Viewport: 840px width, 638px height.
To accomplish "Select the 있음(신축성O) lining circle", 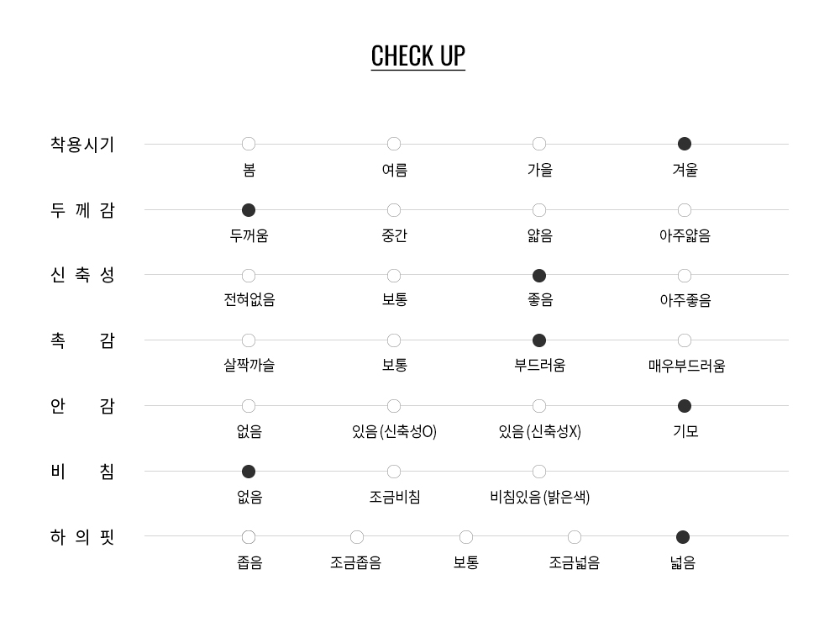I will click(394, 406).
